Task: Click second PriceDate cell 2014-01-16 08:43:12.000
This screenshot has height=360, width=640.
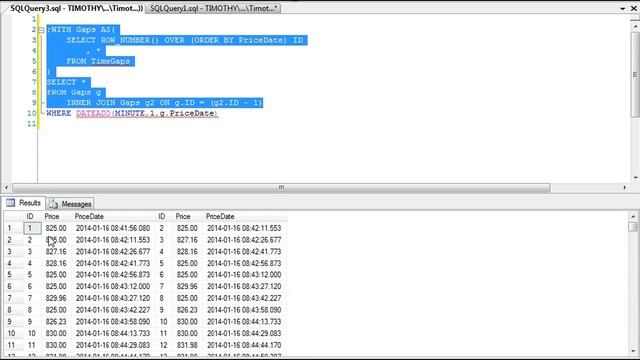Action: [244, 275]
